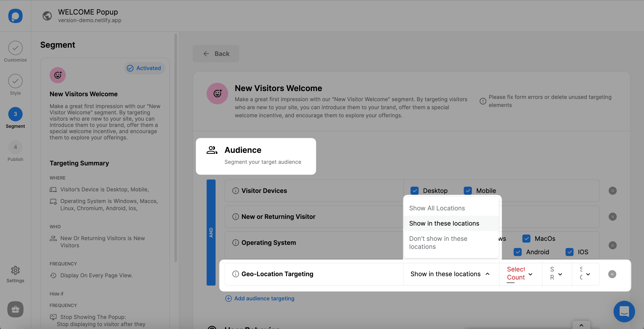Toggle Desktop device checkbox on
This screenshot has width=644, height=329.
point(414,190)
